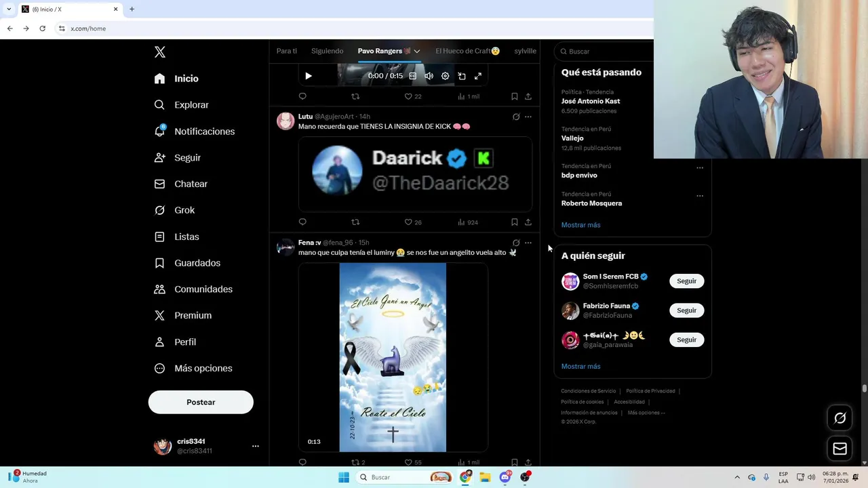The image size is (868, 488).
Task: Click Mostrar más under trends
Action: click(580, 225)
